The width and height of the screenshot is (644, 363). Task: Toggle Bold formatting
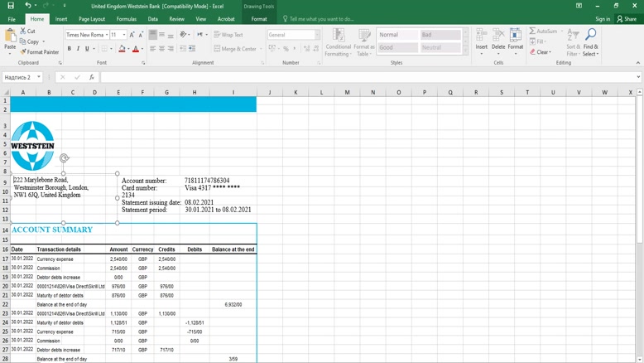click(70, 49)
